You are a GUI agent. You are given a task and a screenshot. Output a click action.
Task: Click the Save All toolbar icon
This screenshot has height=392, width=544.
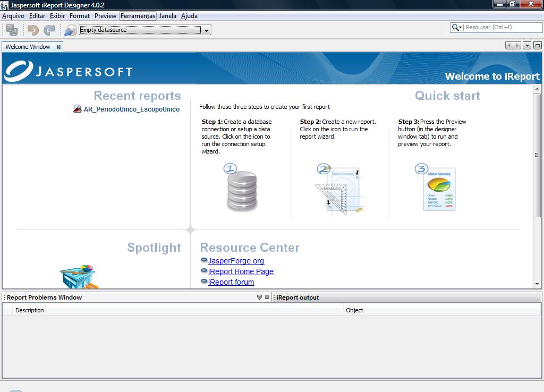tap(12, 30)
